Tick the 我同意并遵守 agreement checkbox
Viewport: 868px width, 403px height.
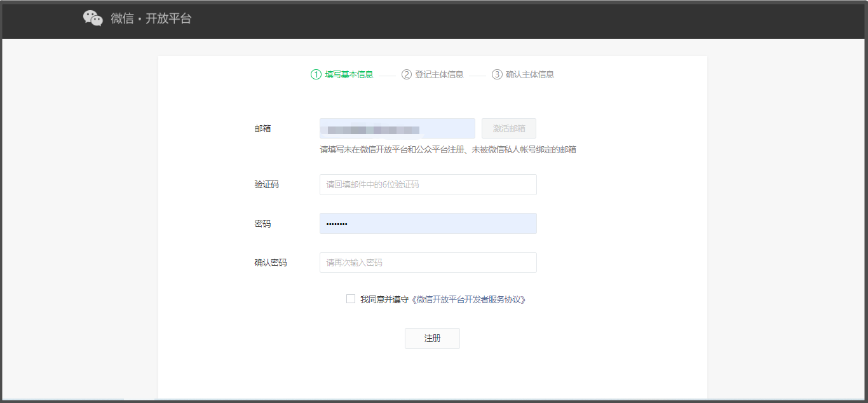pos(351,299)
